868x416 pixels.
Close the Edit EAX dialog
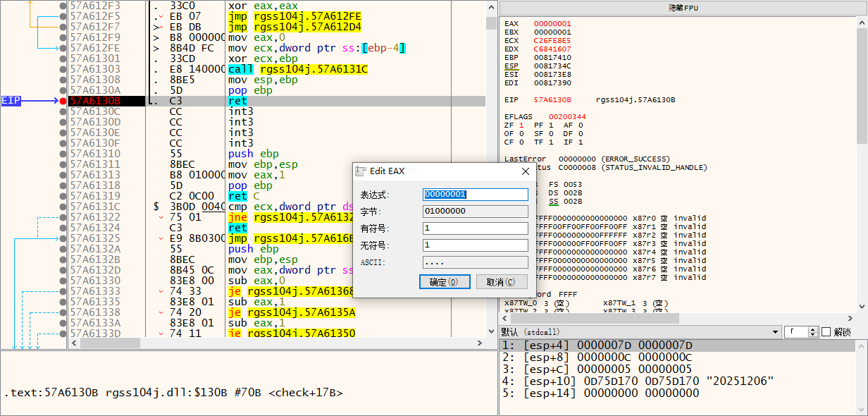coord(525,171)
